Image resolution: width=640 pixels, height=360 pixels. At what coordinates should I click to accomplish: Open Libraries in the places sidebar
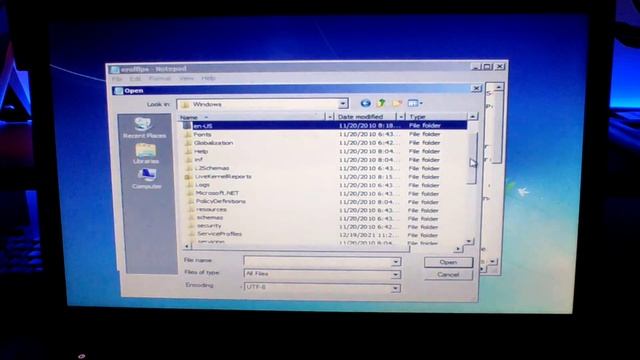click(x=145, y=153)
